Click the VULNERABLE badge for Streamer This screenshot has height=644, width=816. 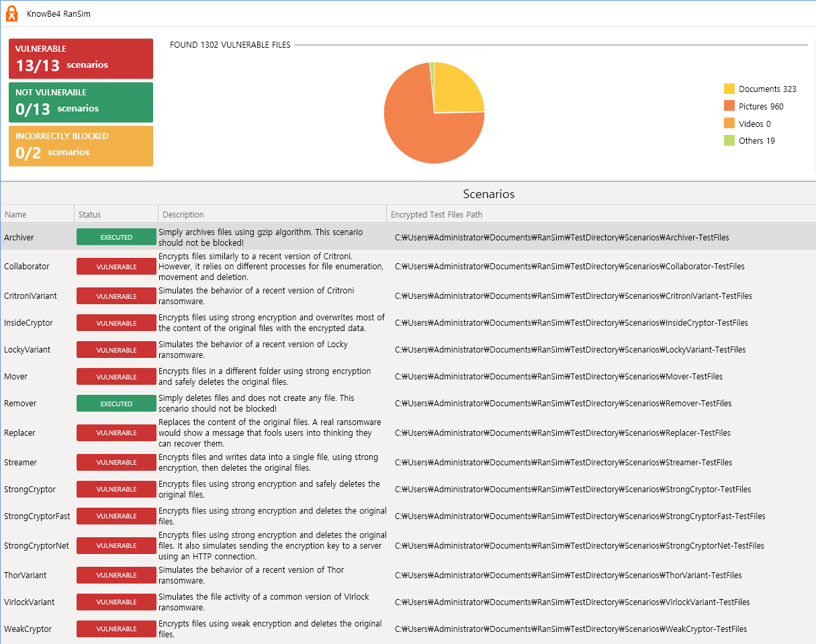coord(116,462)
